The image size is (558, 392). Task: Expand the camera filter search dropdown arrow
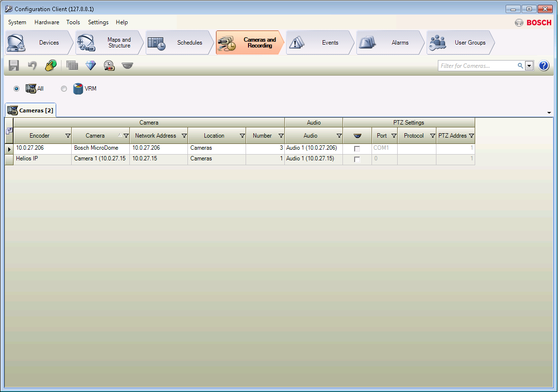pyautogui.click(x=529, y=66)
